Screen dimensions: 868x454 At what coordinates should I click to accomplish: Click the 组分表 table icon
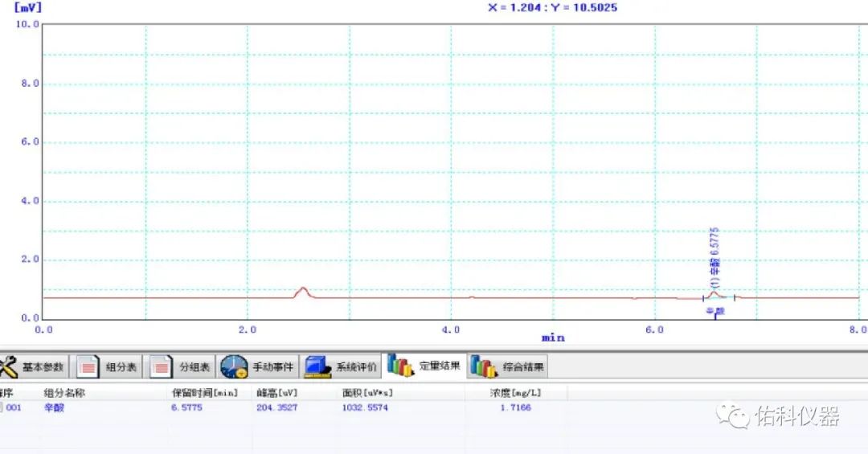[x=87, y=367]
